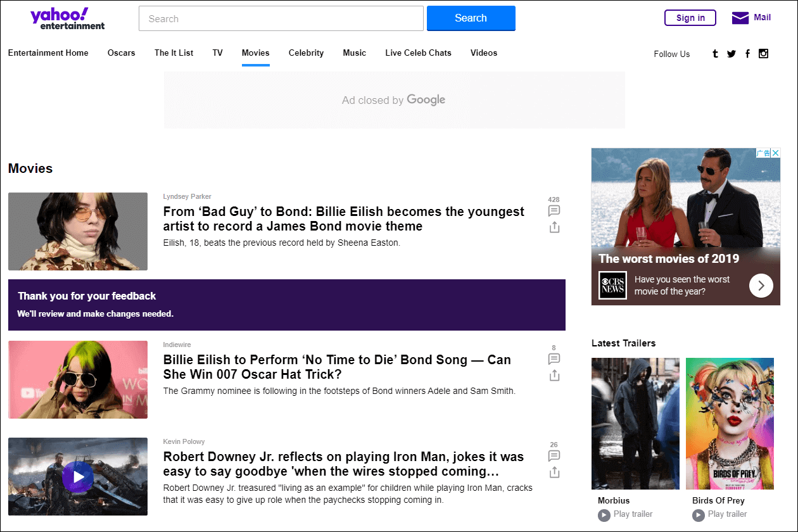Viewport: 798px width, 532px height.
Task: Switch to the TV tab
Action: coord(218,53)
